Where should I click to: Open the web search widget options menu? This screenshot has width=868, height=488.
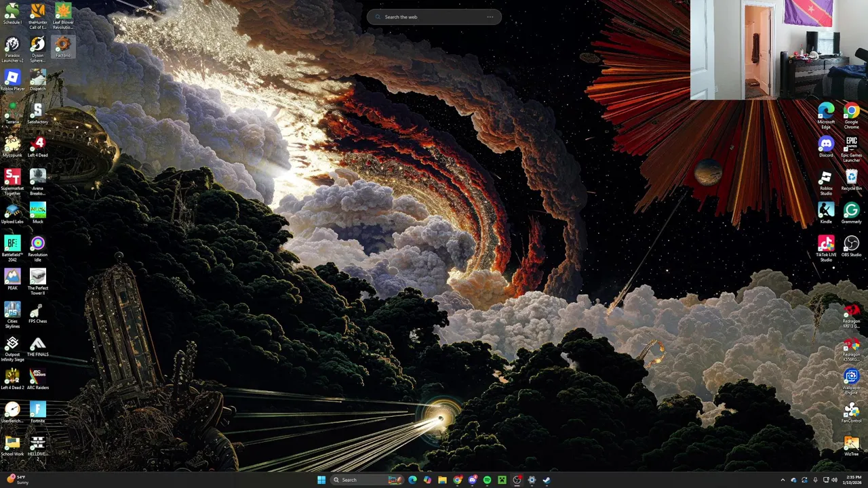coord(490,17)
